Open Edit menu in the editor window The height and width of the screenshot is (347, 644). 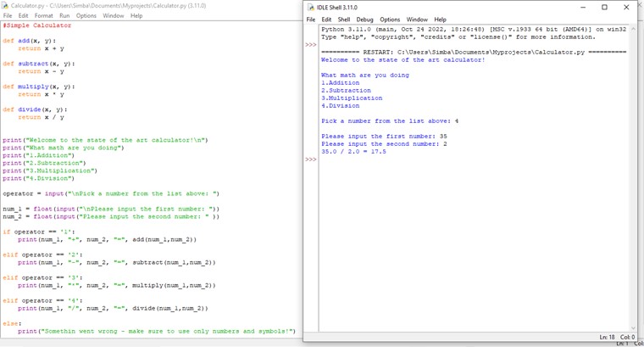pos(24,15)
